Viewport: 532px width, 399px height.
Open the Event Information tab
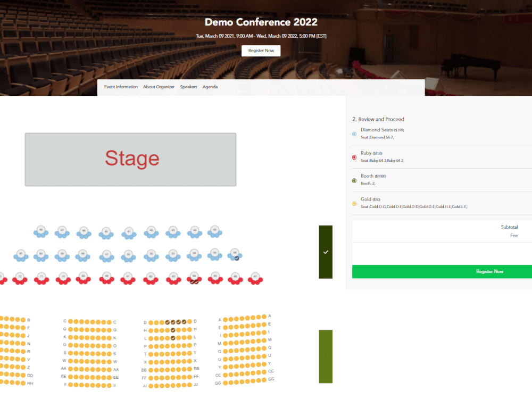coord(121,87)
